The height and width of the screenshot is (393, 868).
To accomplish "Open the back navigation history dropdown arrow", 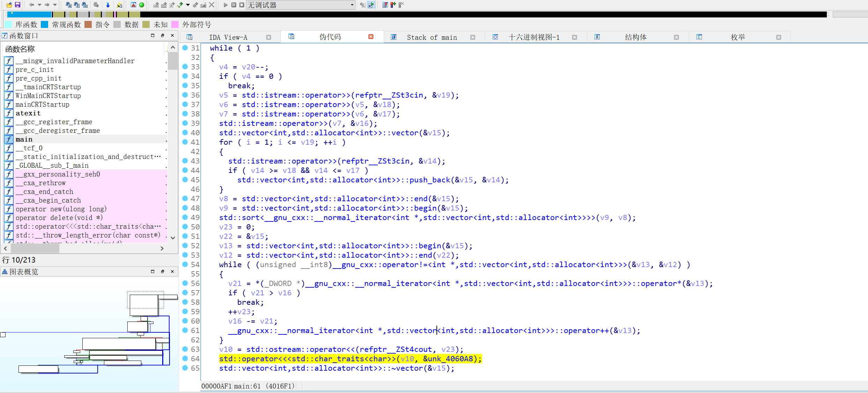I will click(39, 5).
